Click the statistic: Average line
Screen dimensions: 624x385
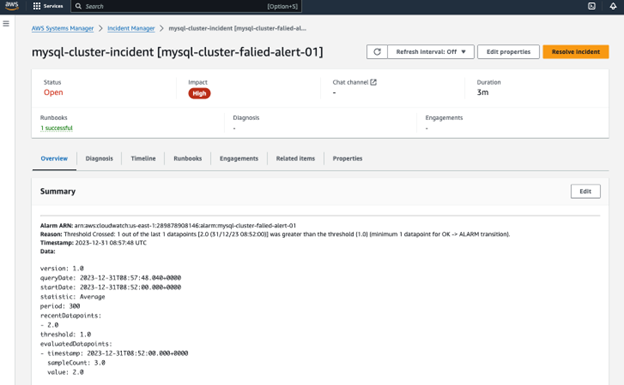[x=72, y=297]
